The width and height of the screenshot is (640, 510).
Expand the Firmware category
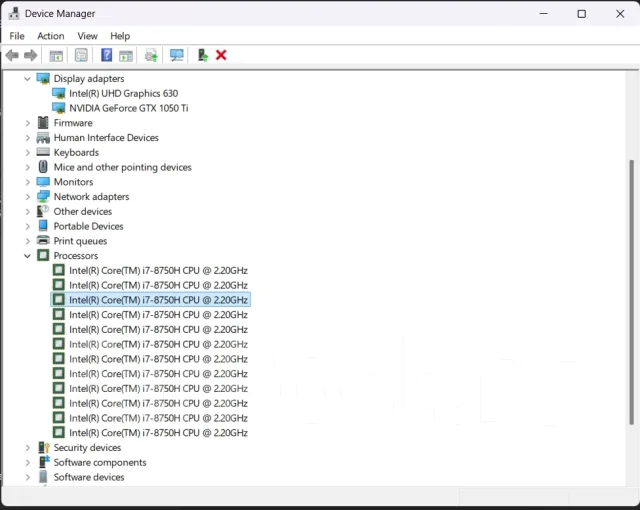pos(27,123)
